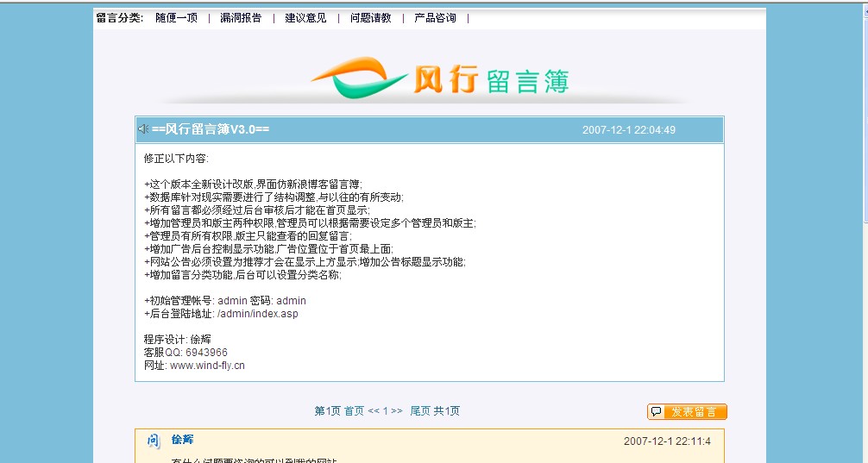Click the 2007-12-1 22:04:49 announcement timestamp
This screenshot has width=868, height=463.
[629, 130]
